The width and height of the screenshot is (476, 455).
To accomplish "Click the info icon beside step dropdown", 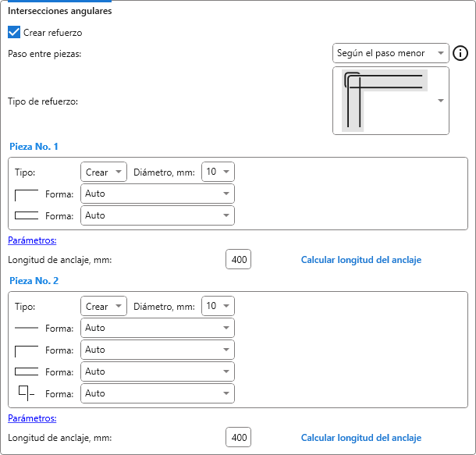I will (x=460, y=53).
